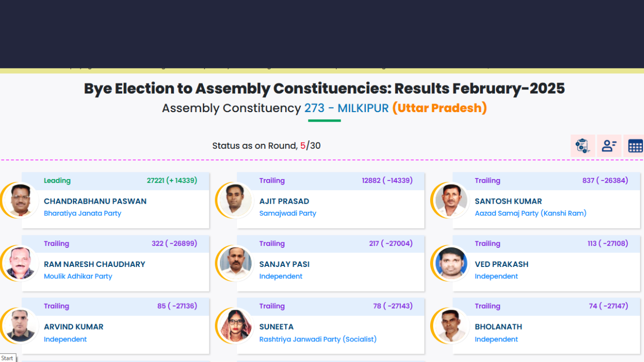Click the Samajwadi Party label
The height and width of the screenshot is (362, 644).
(288, 213)
